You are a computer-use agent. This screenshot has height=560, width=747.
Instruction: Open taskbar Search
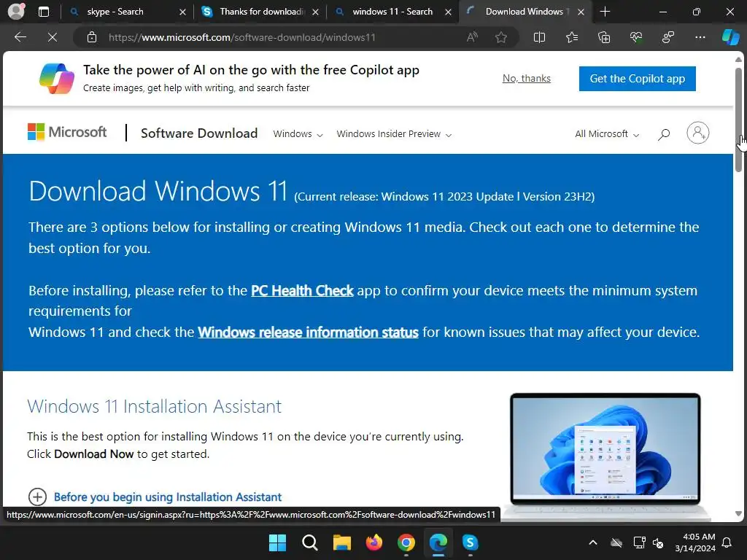[309, 542]
